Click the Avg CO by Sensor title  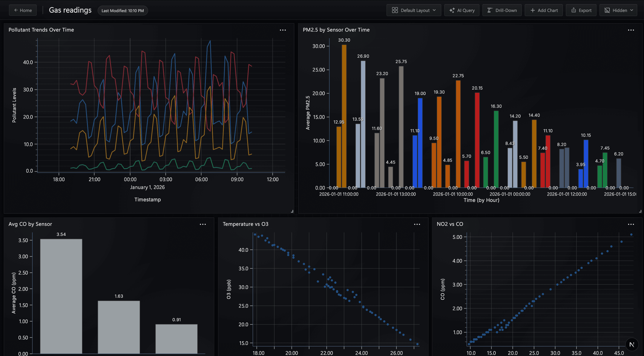pos(30,224)
